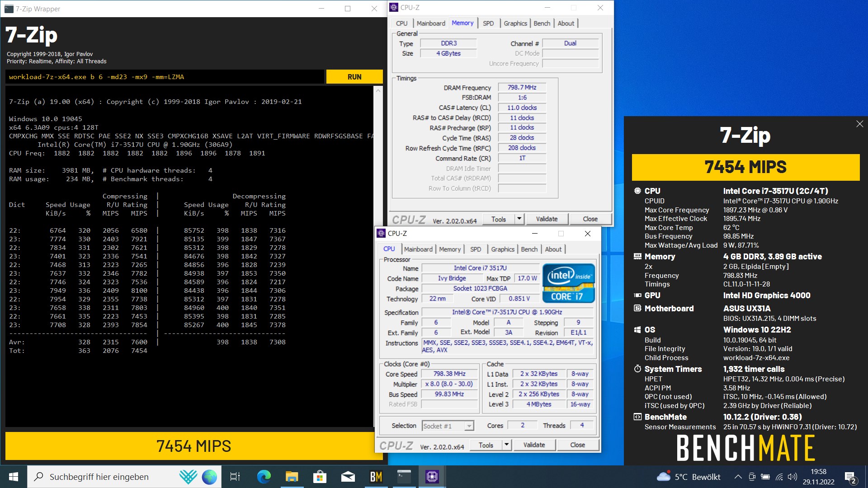This screenshot has height=488, width=868.
Task: Click the BenchMate BM taskbar icon
Action: click(x=376, y=477)
